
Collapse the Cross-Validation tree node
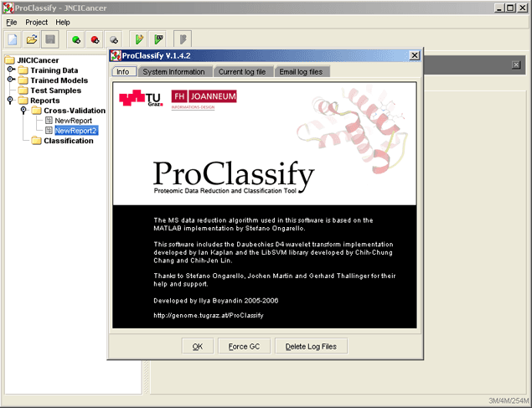23,111
